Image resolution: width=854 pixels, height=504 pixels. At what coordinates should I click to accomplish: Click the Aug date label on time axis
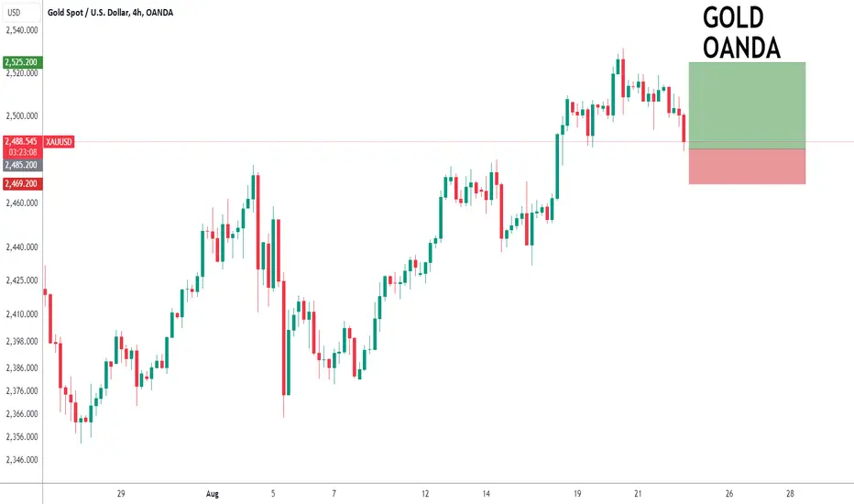(213, 494)
